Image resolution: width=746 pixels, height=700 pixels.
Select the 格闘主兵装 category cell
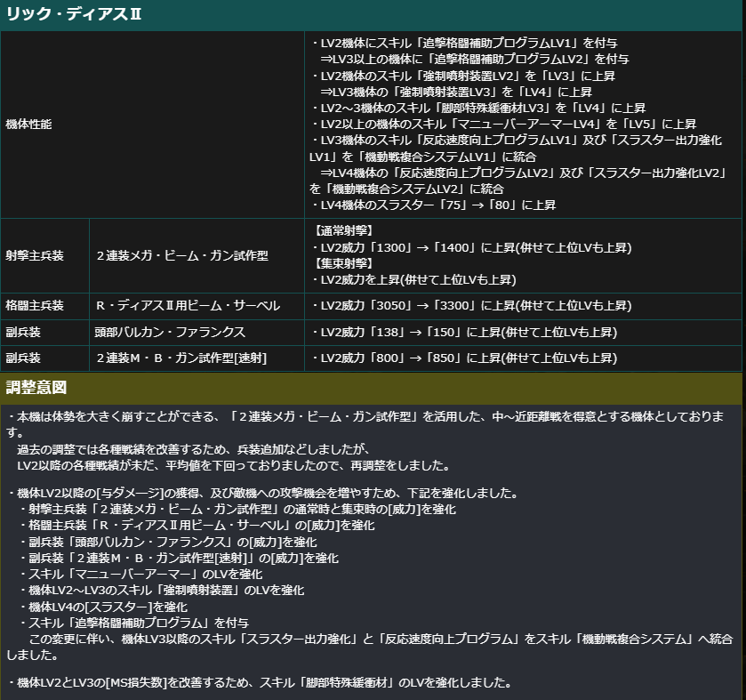click(35, 306)
